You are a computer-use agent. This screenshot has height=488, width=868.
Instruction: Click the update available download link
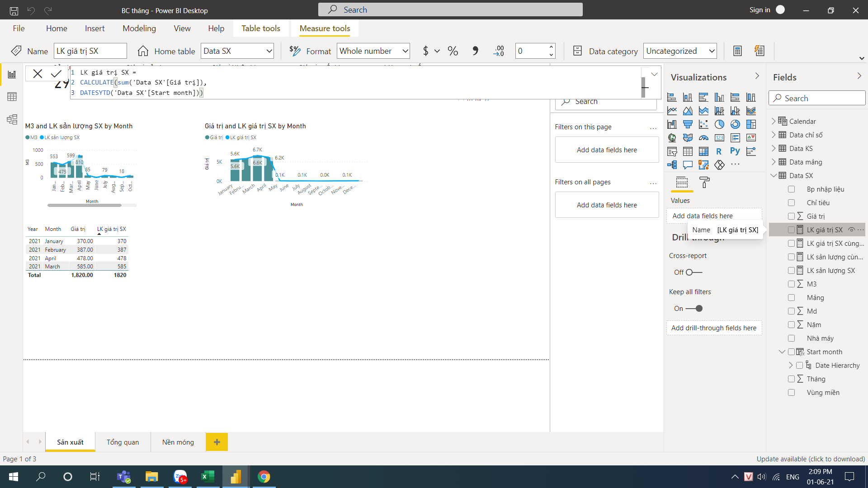click(x=811, y=459)
